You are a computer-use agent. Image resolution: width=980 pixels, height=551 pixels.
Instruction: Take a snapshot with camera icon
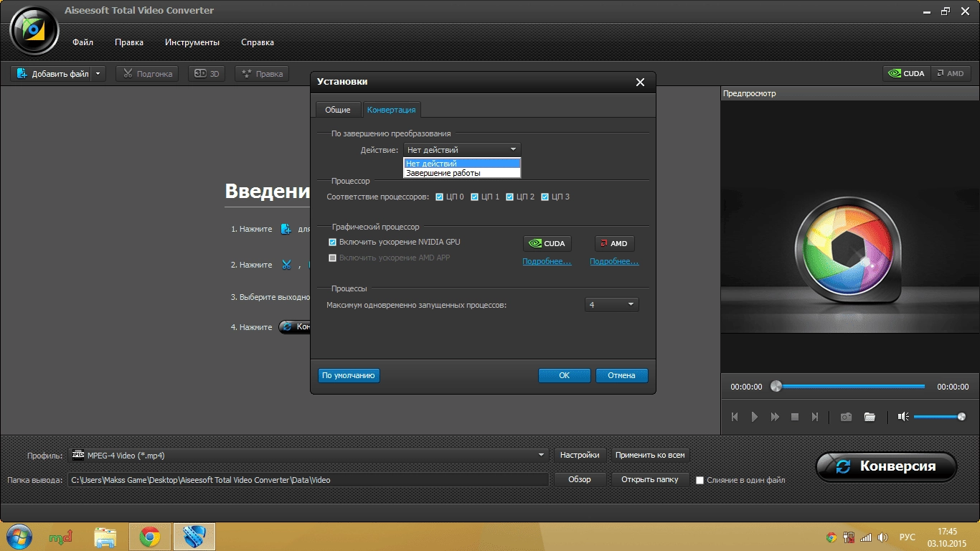click(847, 417)
